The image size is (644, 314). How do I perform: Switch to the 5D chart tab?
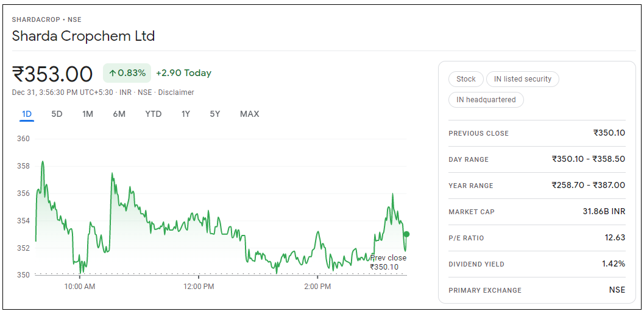(57, 114)
